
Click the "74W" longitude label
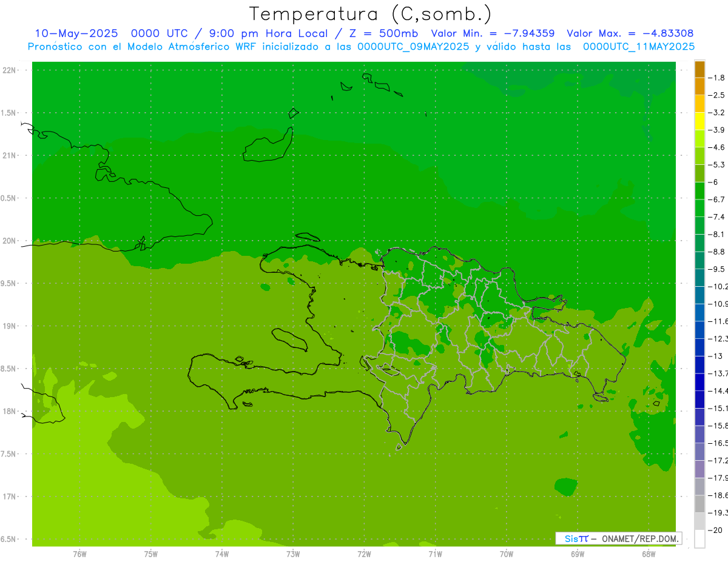point(222,554)
